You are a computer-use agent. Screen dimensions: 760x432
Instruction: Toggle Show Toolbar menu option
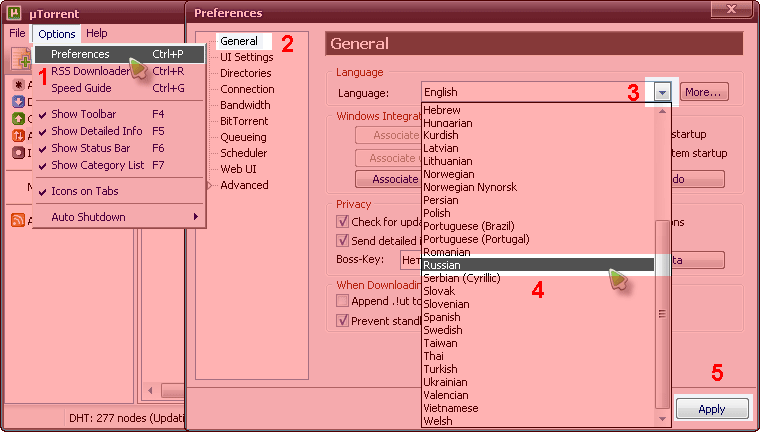119,114
